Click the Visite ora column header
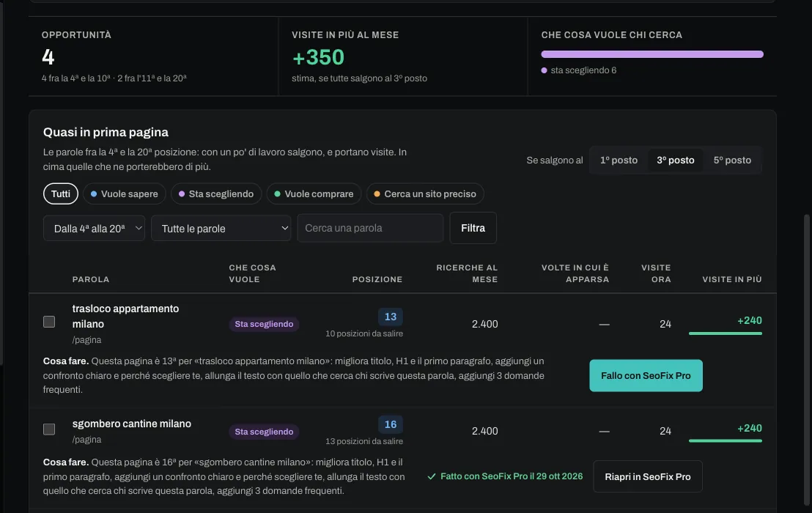This screenshot has height=513, width=812. pyautogui.click(x=656, y=273)
